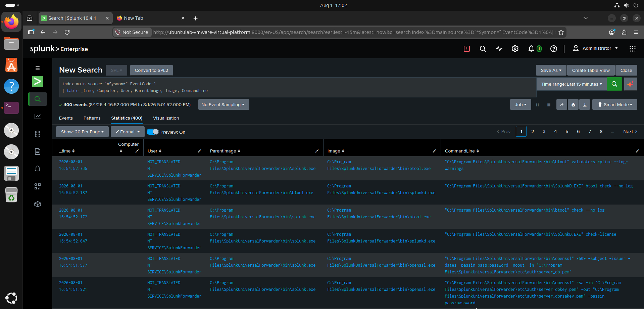This screenshot has width=644, height=309.
Task: Open Firefox extensions puzzle icon
Action: [624, 32]
